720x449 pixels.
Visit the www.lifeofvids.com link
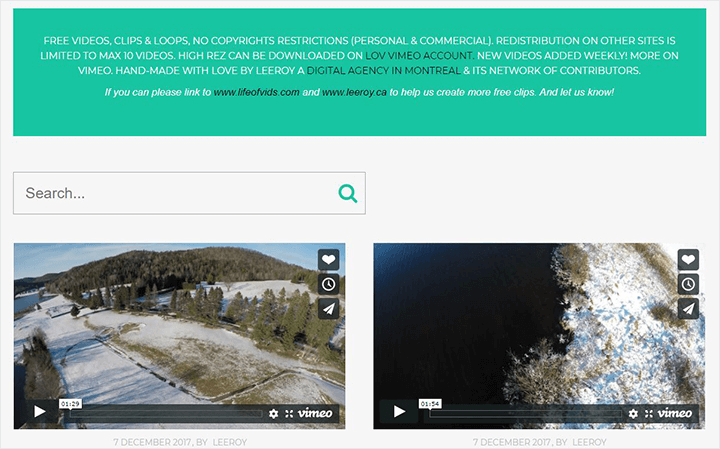[x=256, y=92]
